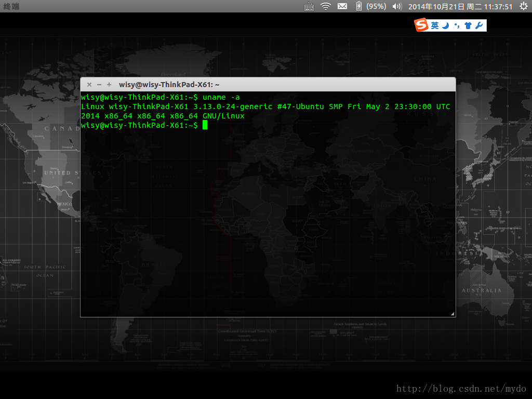Click the Sogou S logo icon
The width and height of the screenshot is (532, 399).
coord(421,25)
